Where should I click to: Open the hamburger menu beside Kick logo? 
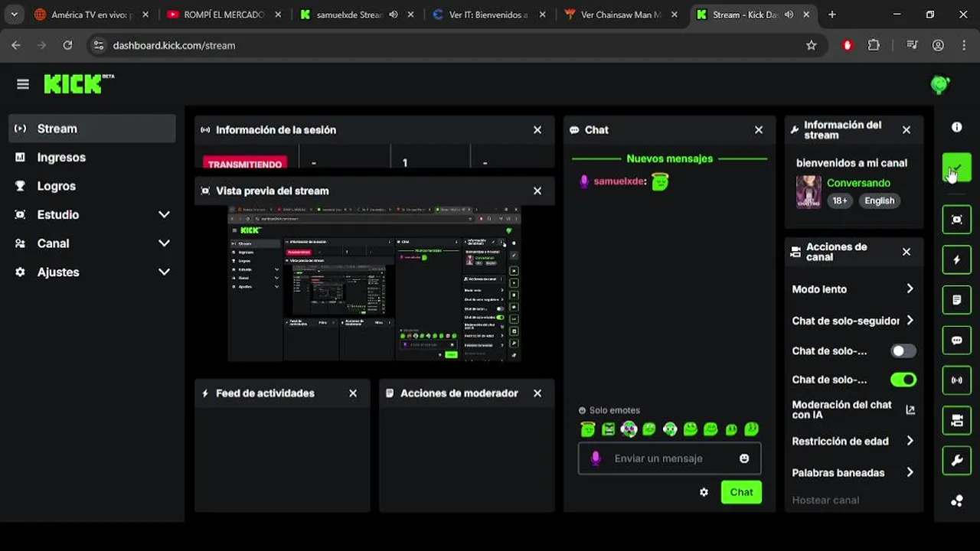pyautogui.click(x=23, y=84)
